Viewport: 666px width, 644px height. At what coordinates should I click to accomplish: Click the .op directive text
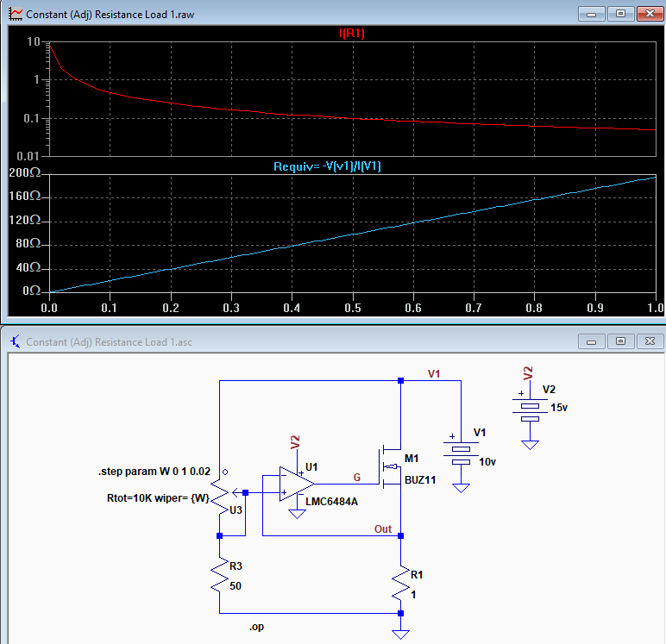256,627
